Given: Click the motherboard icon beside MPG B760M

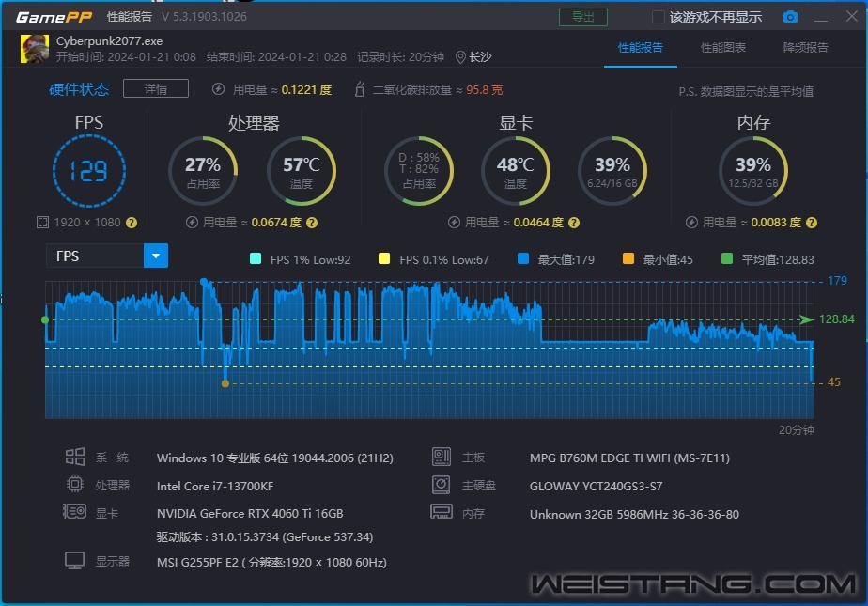Looking at the screenshot, I should click(442, 458).
